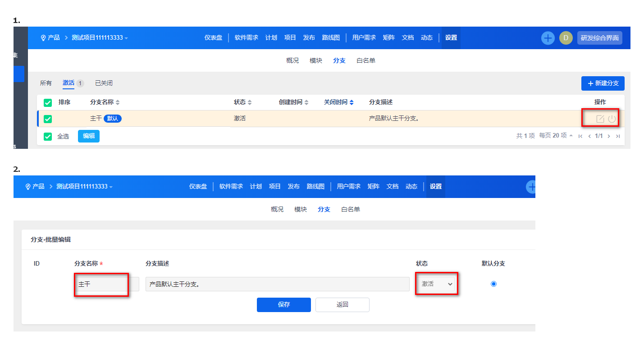The width and height of the screenshot is (644, 345).
Task: Select the 默认分支 radio button
Action: [x=493, y=284]
